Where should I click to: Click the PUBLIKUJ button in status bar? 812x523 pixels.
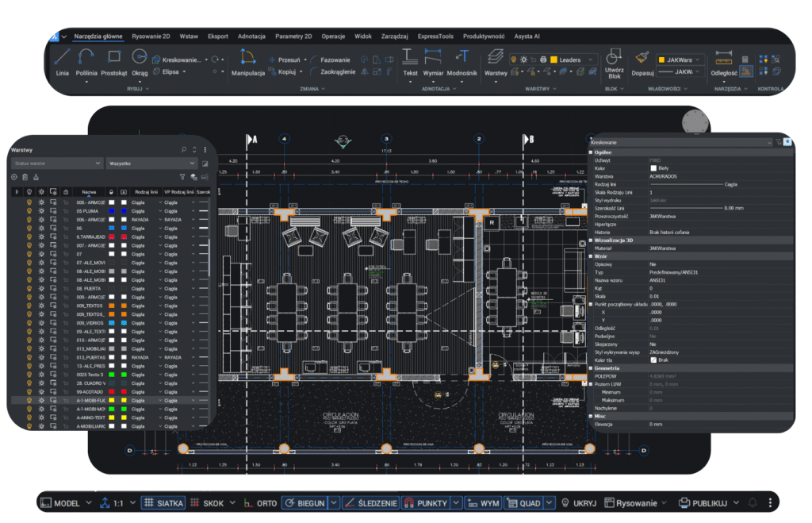click(703, 503)
